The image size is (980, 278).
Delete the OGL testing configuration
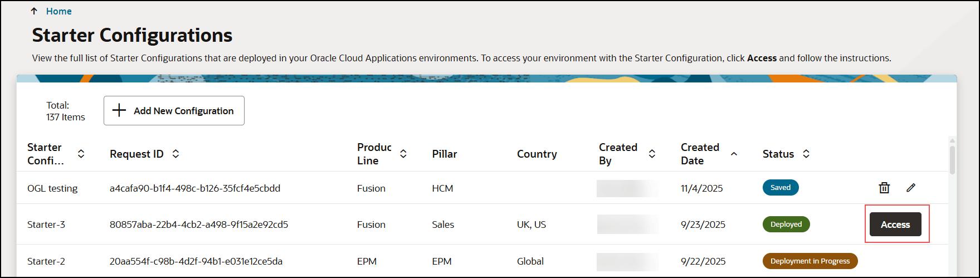(884, 188)
